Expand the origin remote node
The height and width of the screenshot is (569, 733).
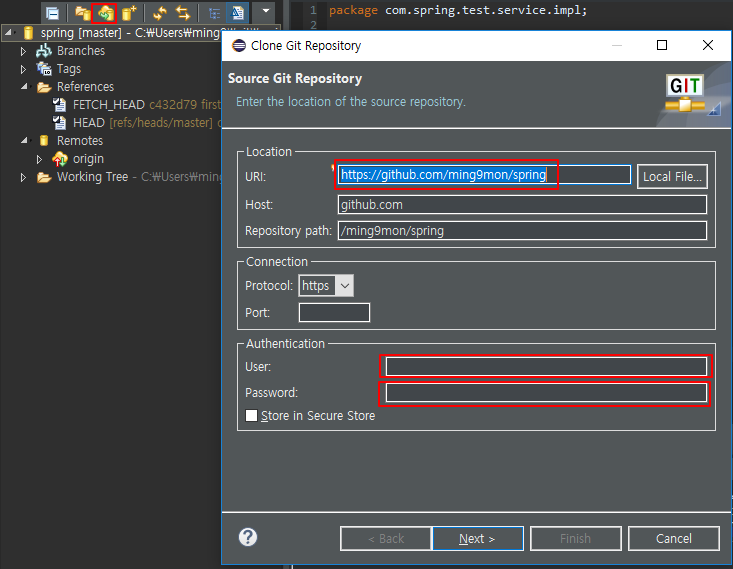(39, 159)
